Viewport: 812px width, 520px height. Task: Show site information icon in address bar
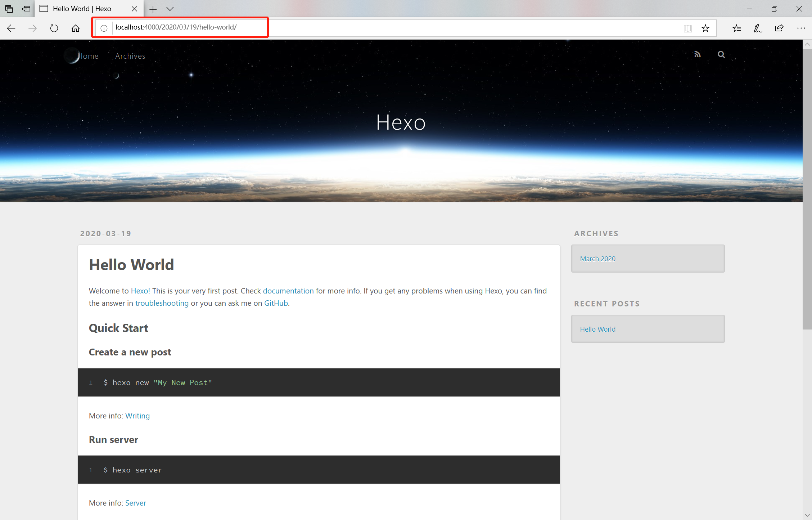click(x=104, y=28)
